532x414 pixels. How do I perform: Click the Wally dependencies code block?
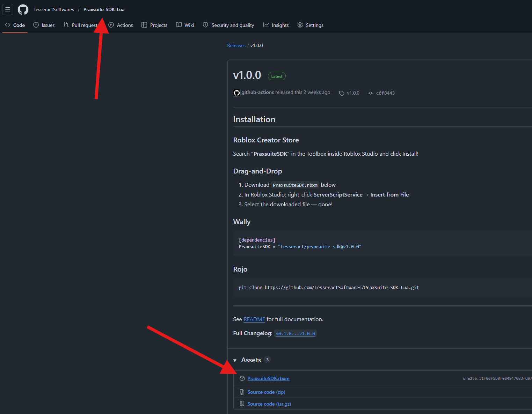(x=382, y=243)
